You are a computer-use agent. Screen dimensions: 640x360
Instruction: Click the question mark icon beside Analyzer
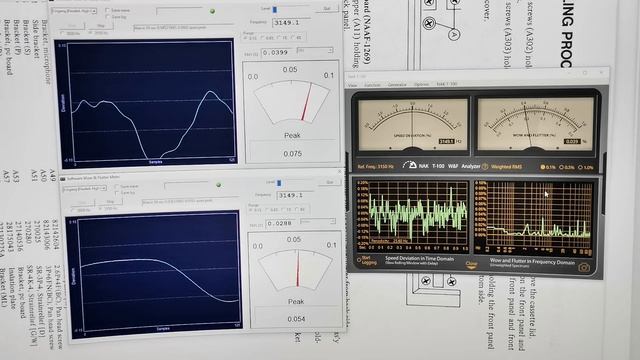(x=485, y=167)
